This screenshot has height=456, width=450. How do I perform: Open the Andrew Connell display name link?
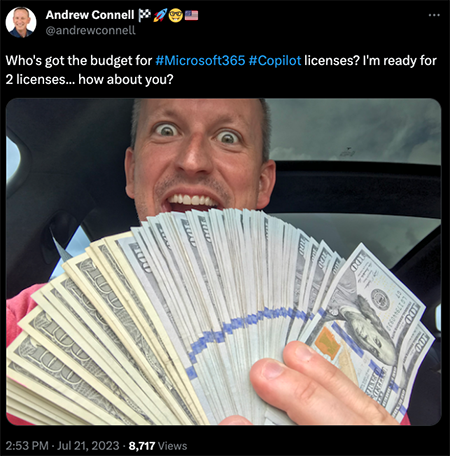[90, 15]
